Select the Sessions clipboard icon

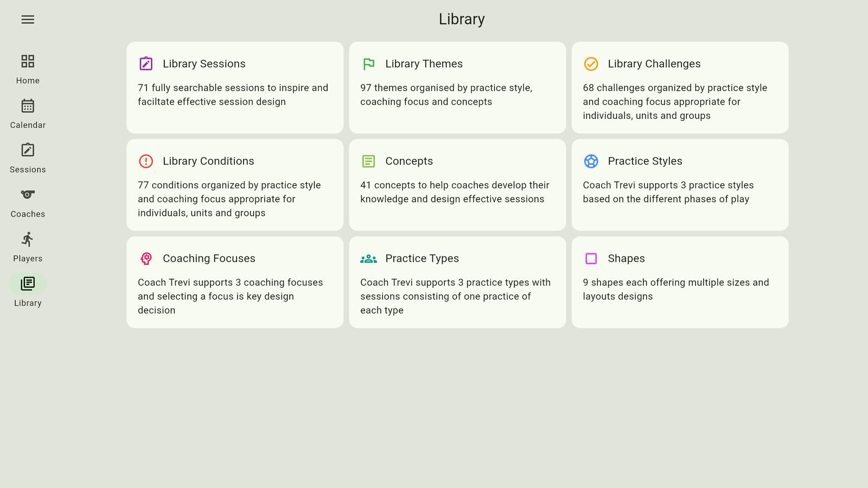click(x=28, y=150)
